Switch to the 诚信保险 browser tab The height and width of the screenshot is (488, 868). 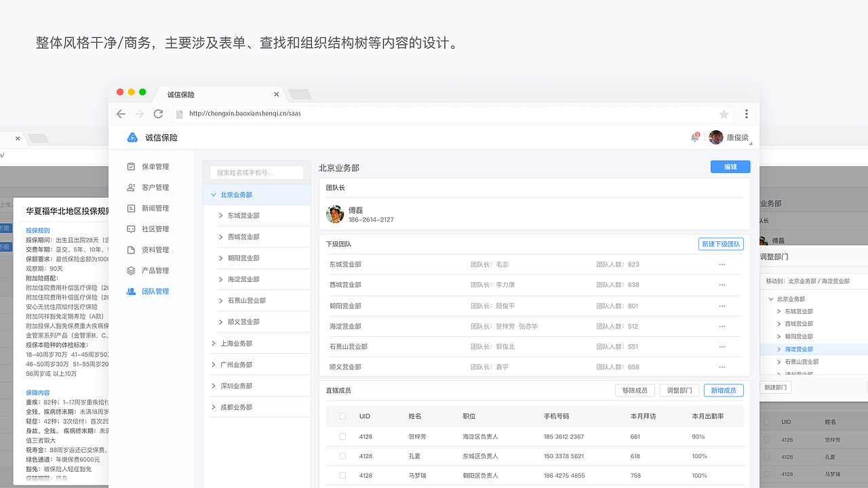click(180, 94)
